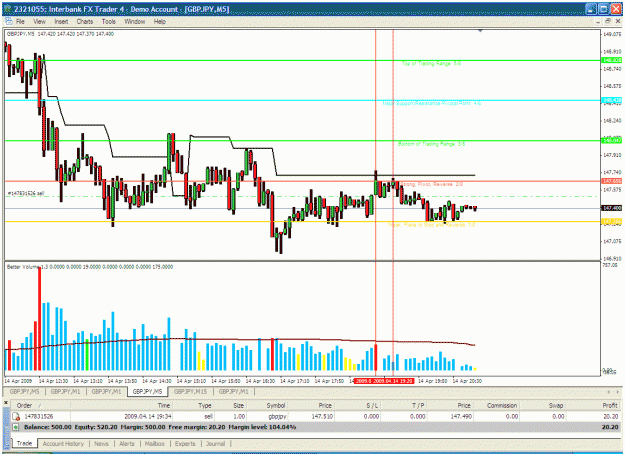
Task: Select the active GBPJPY,M5 chart tab
Action: pyautogui.click(x=147, y=392)
